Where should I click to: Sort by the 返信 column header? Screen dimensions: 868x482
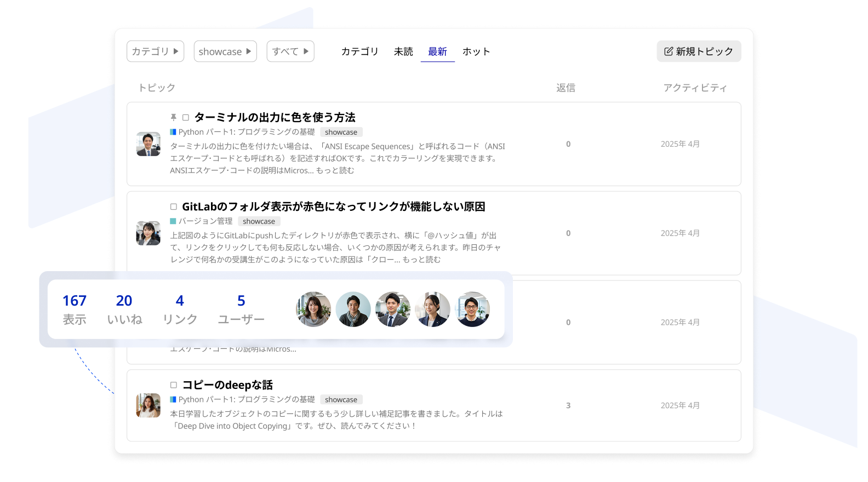point(566,88)
